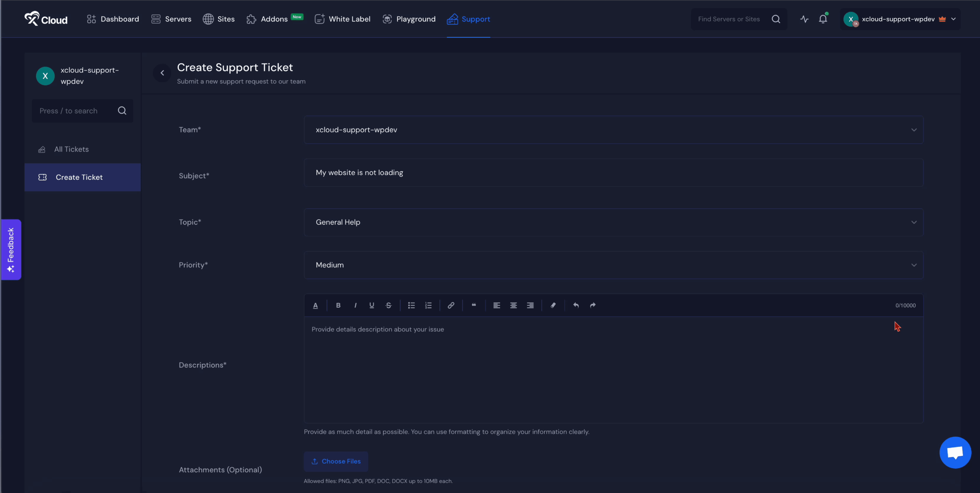This screenshot has width=980, height=493.
Task: Click into the Subject input field
Action: (x=613, y=173)
